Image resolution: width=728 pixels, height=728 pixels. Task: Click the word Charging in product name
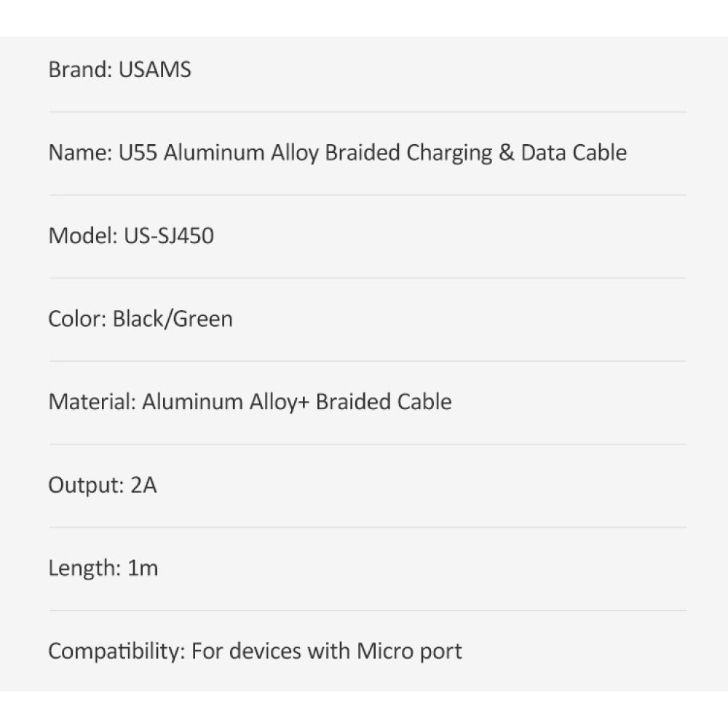point(449,153)
